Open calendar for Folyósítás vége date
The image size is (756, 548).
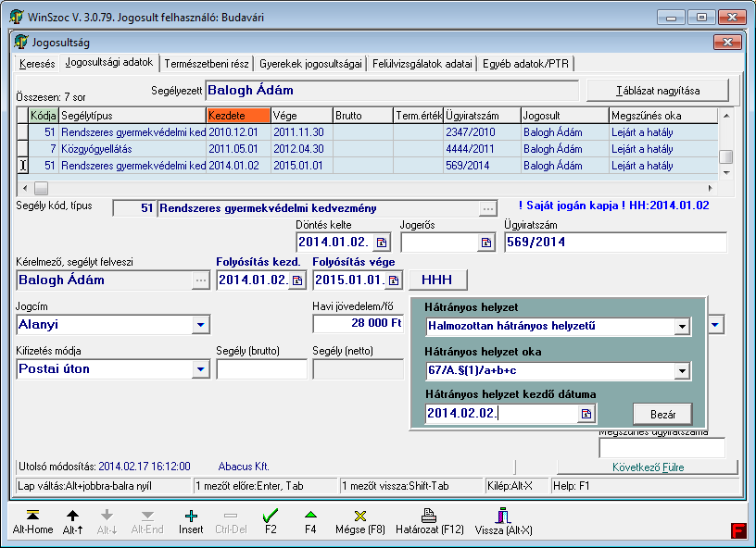tap(394, 280)
